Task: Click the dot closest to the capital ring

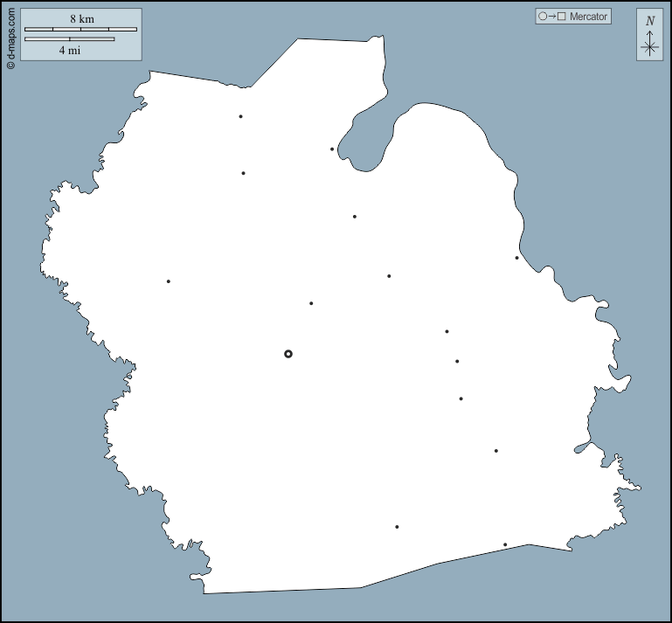Action: point(311,304)
